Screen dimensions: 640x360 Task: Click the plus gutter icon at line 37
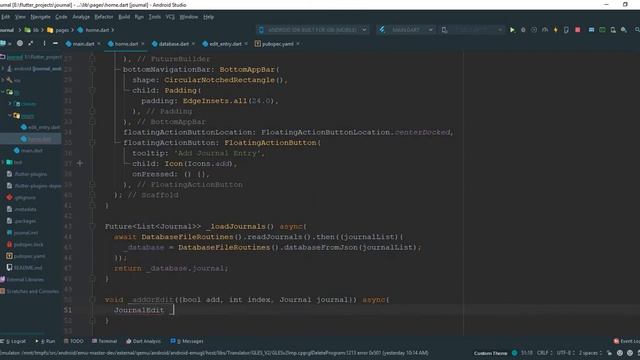point(80,163)
